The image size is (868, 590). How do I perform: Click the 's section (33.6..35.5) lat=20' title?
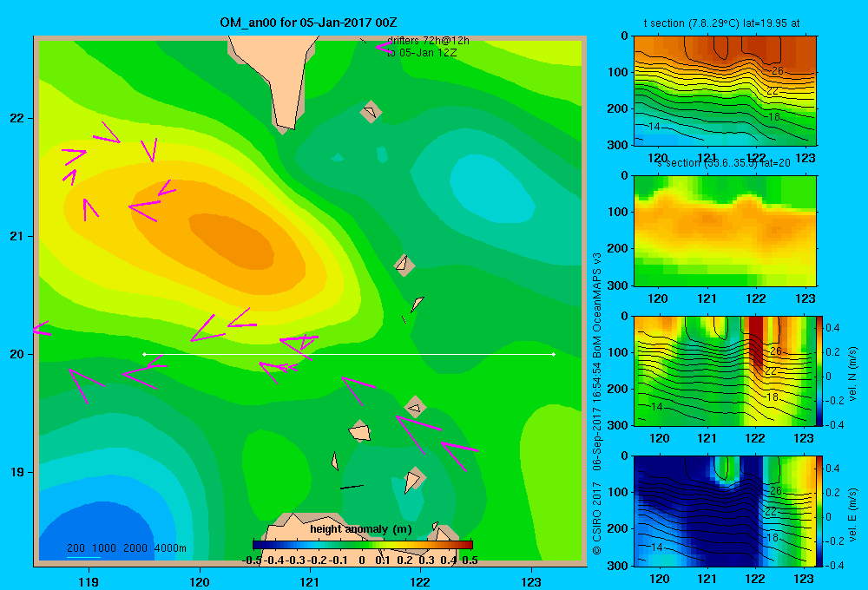[x=723, y=163]
